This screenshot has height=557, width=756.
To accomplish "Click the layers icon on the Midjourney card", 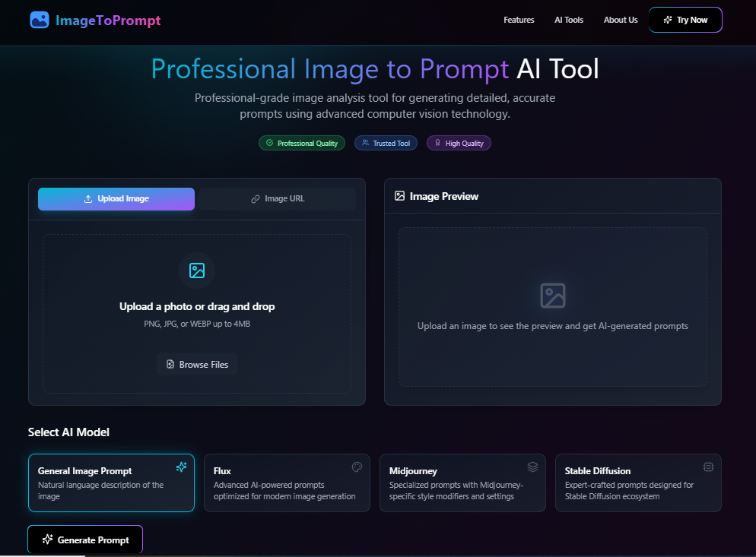I will pos(532,467).
